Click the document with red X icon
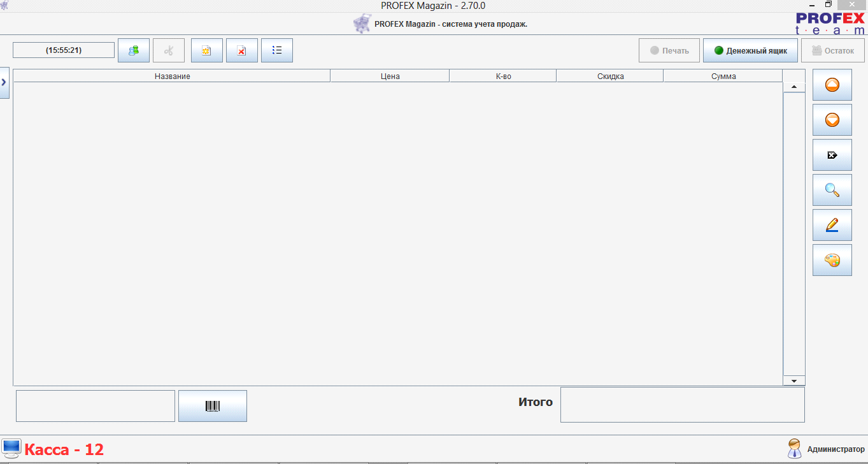This screenshot has width=868, height=464. point(242,50)
